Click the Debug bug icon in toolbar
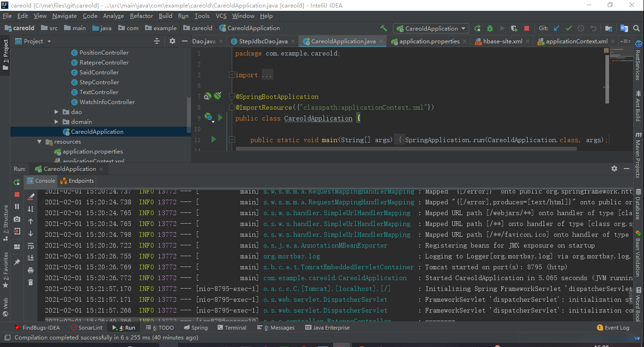This screenshot has width=644, height=347. pyautogui.click(x=490, y=28)
